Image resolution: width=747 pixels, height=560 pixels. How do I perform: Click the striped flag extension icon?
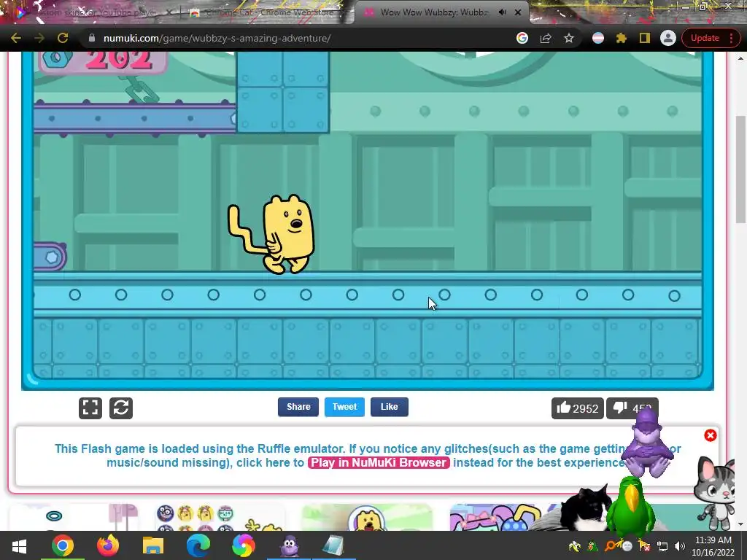point(598,38)
